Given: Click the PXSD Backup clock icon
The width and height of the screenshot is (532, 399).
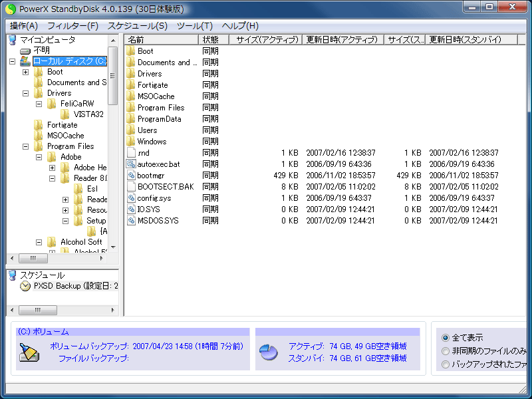Looking at the screenshot, I should click(x=25, y=286).
